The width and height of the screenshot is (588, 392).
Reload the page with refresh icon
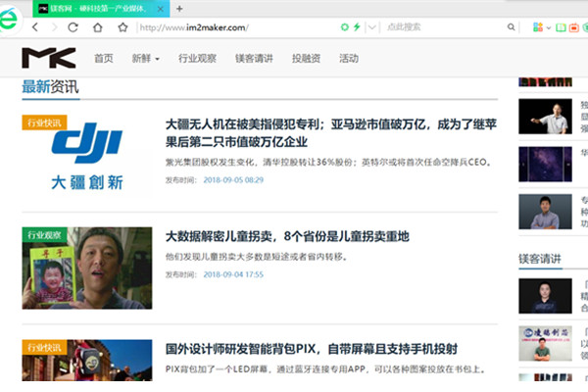(x=72, y=27)
